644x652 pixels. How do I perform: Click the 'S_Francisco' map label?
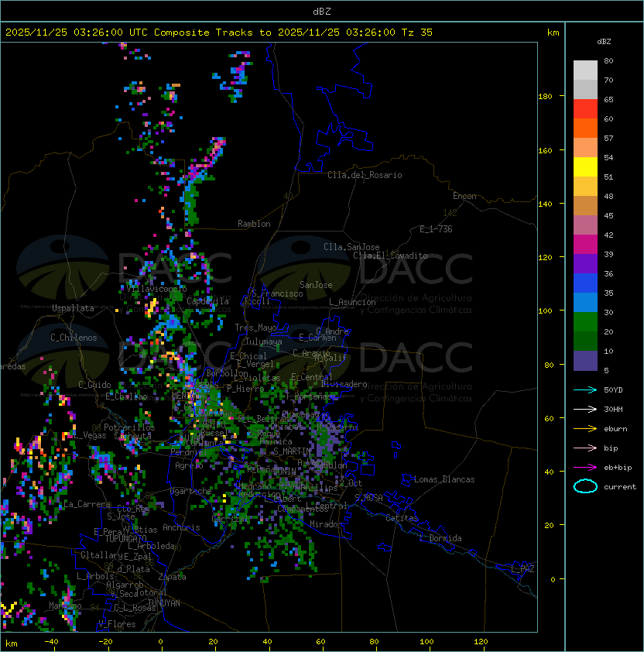[277, 293]
